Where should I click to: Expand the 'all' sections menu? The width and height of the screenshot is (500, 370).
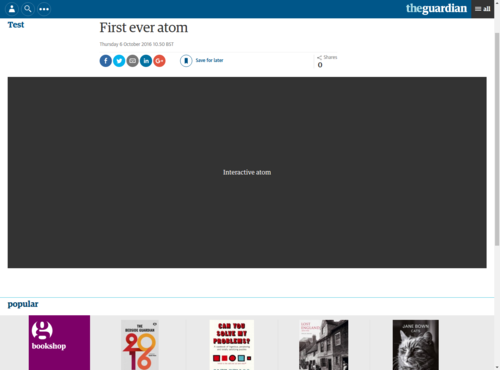tap(482, 9)
